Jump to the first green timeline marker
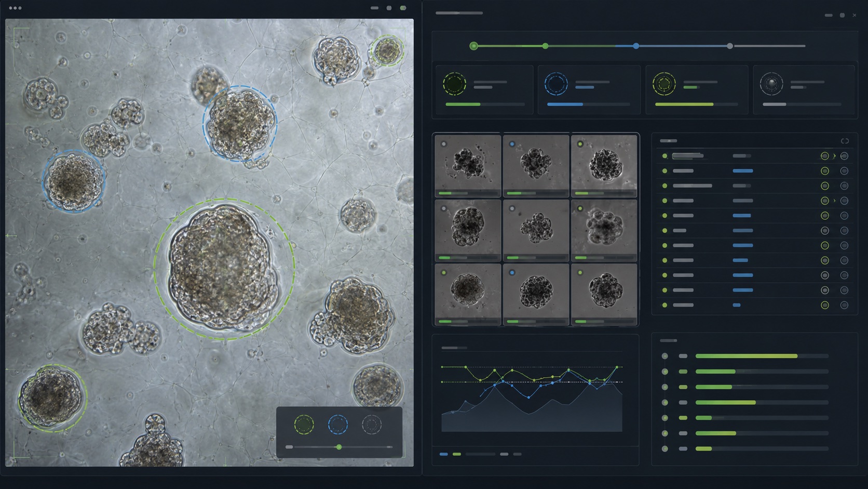The image size is (868, 489). tap(473, 46)
